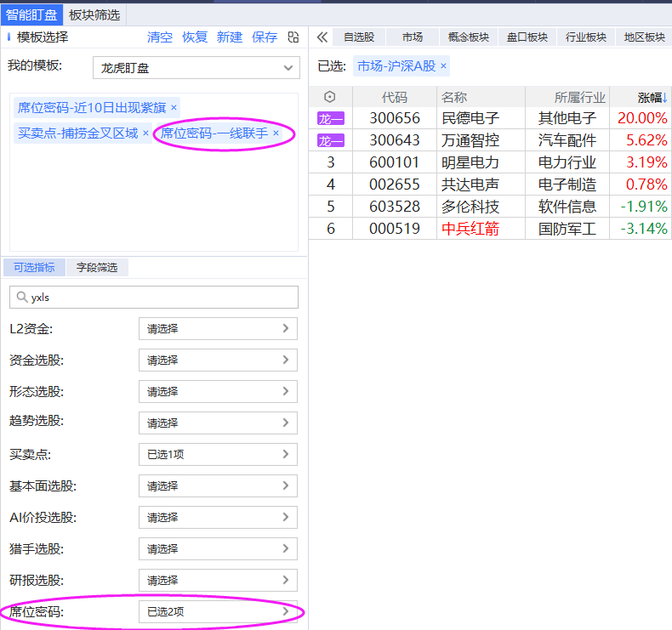Select stock name 万通智控
This screenshot has height=630, width=672.
(470, 140)
